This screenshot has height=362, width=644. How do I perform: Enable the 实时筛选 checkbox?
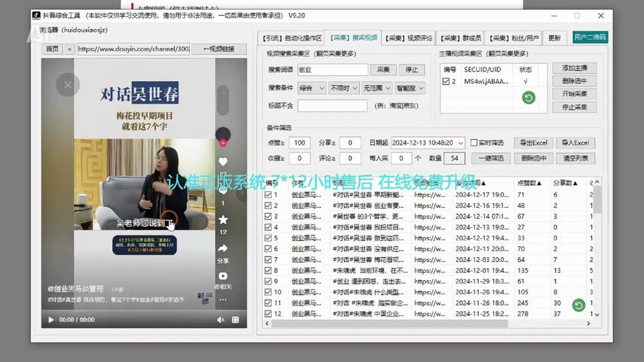click(x=474, y=143)
